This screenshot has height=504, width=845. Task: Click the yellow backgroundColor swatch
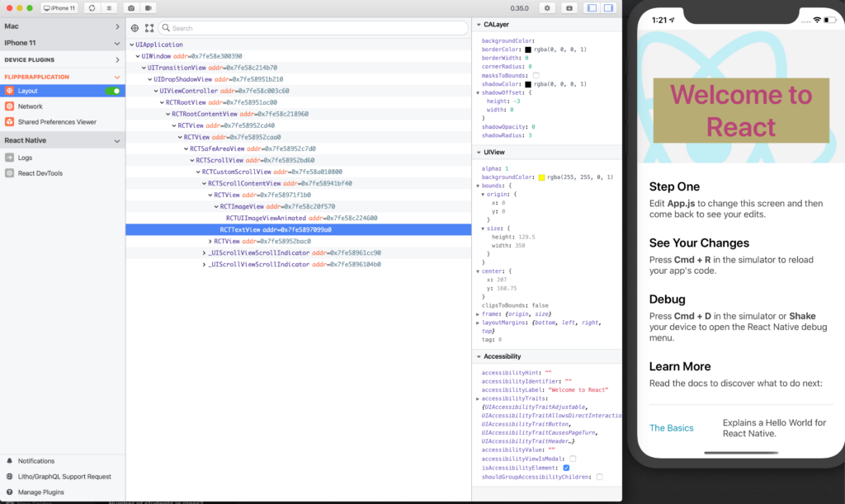pos(541,177)
